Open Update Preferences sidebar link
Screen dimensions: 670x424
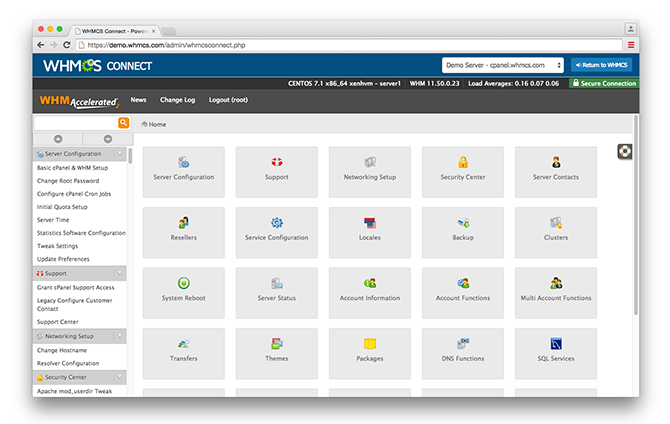tap(63, 259)
